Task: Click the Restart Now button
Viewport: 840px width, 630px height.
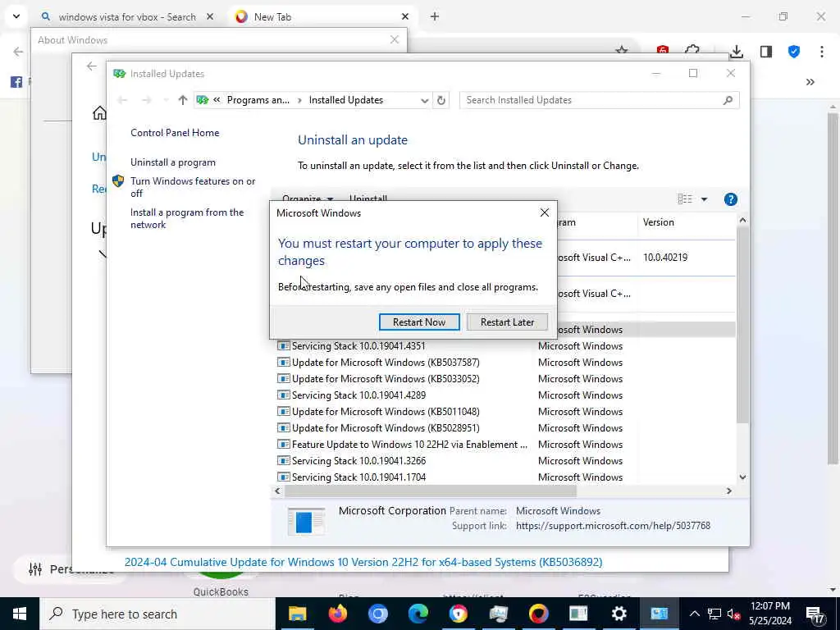Action: (419, 322)
